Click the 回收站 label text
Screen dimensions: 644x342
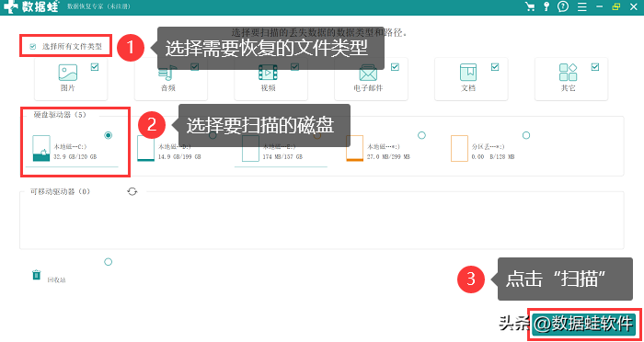click(57, 280)
